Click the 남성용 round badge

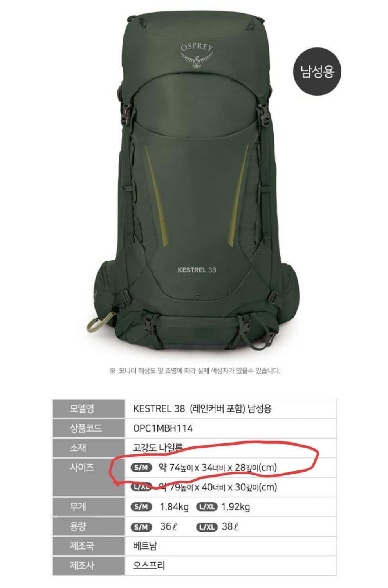tap(317, 71)
